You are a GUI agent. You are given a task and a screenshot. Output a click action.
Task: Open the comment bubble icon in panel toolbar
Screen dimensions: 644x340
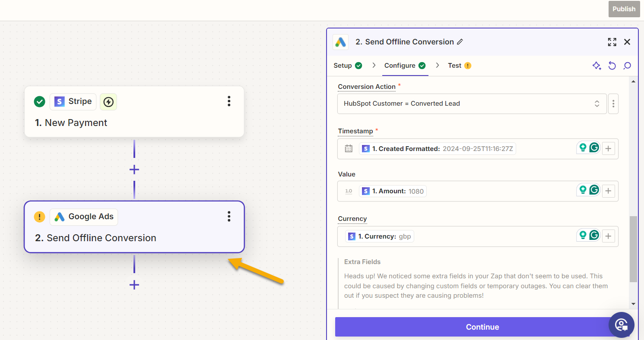coord(627,66)
